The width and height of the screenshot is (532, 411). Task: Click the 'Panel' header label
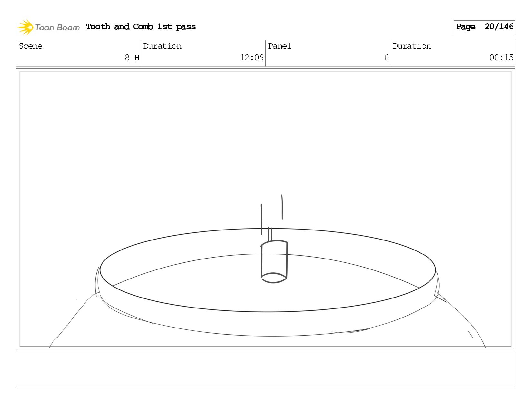[280, 46]
